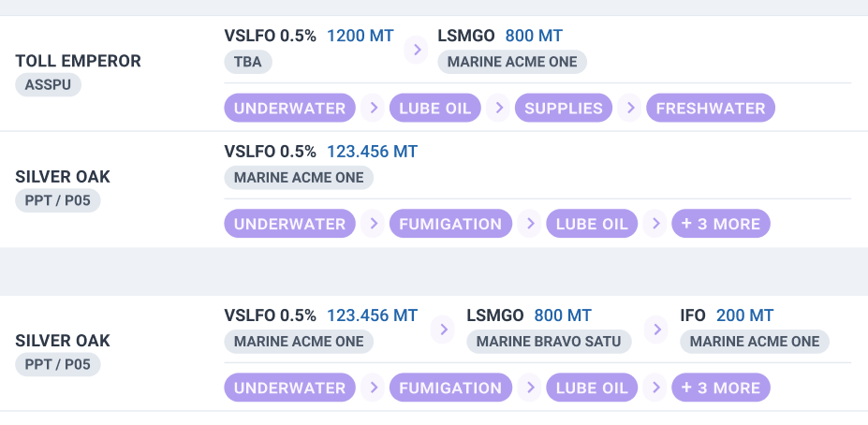Click the chevron right before the Freshwater tag
Image resolution: width=868 pixels, height=425 pixels.
click(x=629, y=108)
